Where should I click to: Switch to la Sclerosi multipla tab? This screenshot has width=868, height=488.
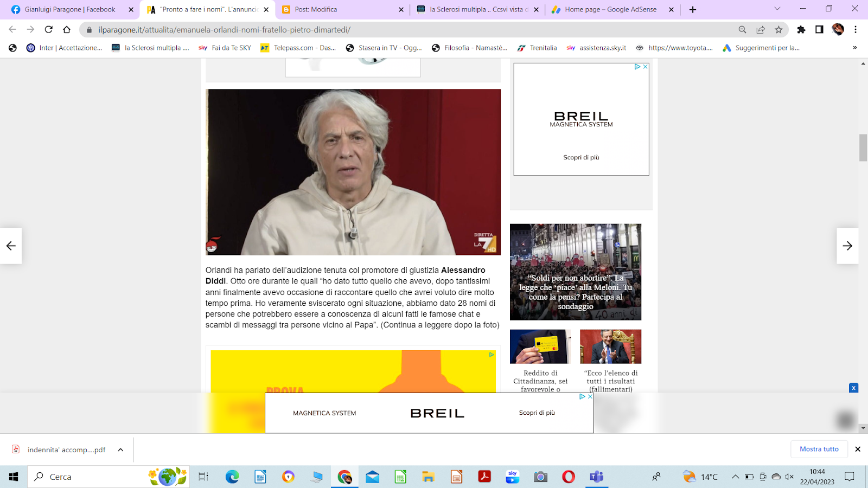(x=478, y=9)
